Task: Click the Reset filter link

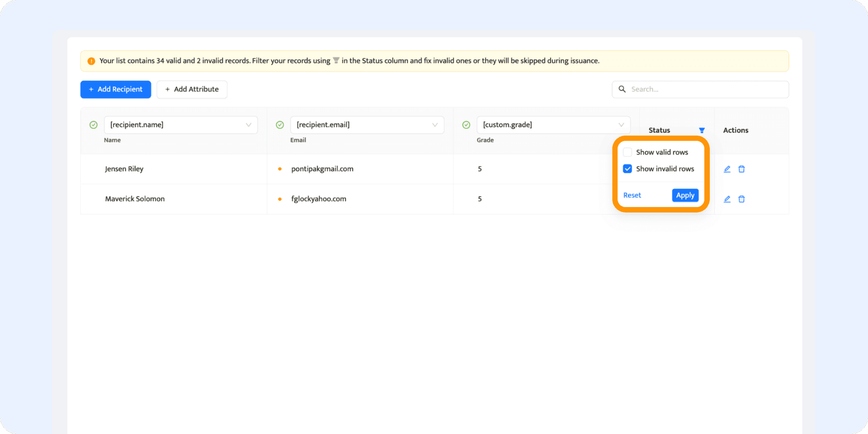Action: [x=632, y=195]
